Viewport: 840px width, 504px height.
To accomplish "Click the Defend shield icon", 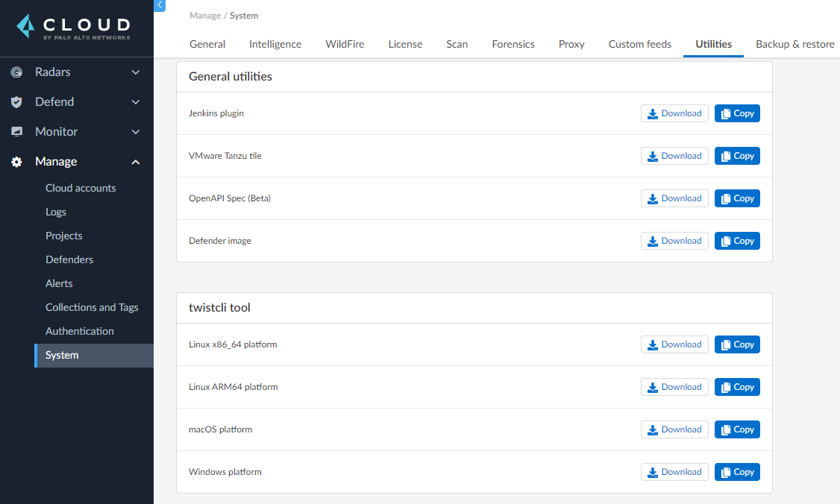I will click(16, 101).
